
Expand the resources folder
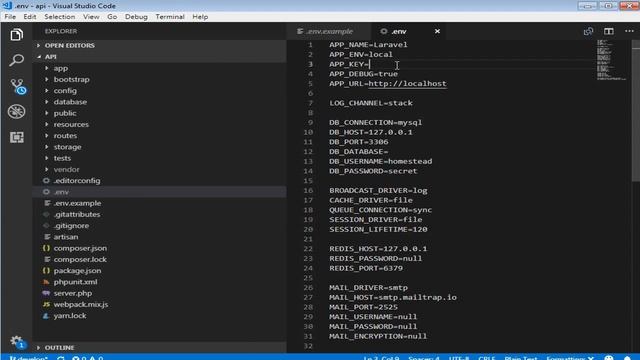[x=159, y=124]
